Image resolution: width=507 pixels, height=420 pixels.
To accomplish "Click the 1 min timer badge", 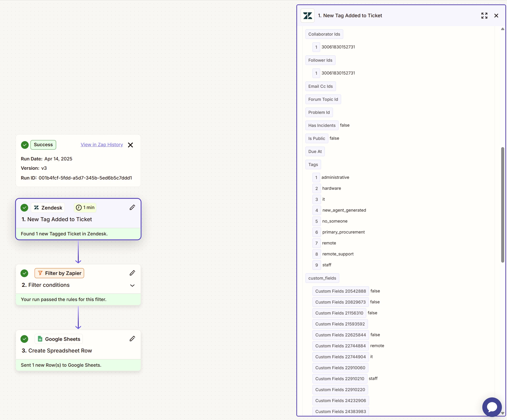I will click(85, 208).
